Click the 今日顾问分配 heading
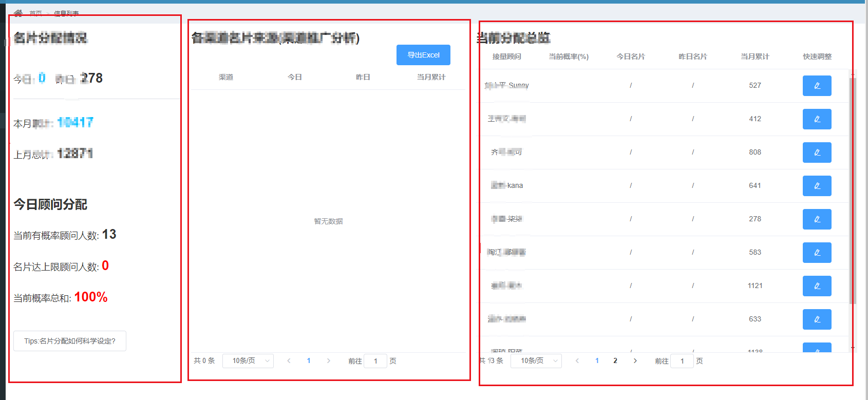 [x=50, y=204]
